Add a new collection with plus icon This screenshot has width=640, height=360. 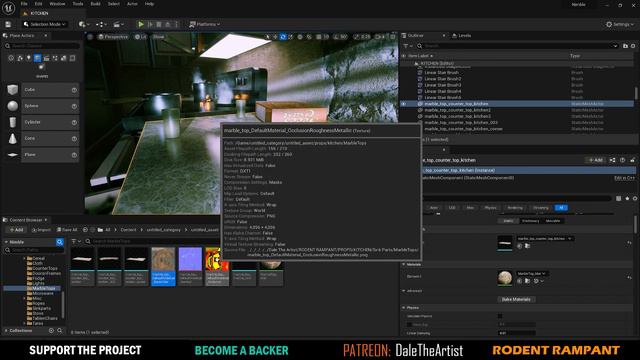(x=51, y=331)
